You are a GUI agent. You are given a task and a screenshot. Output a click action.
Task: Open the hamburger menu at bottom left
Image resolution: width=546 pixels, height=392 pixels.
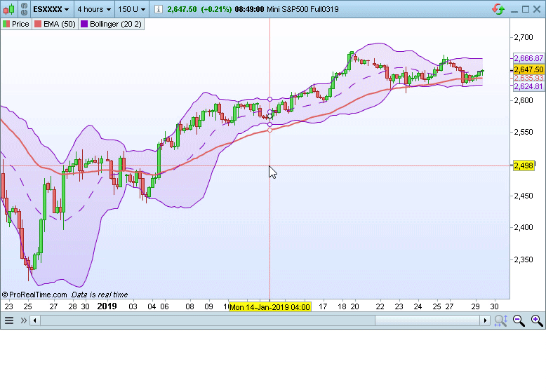point(9,320)
